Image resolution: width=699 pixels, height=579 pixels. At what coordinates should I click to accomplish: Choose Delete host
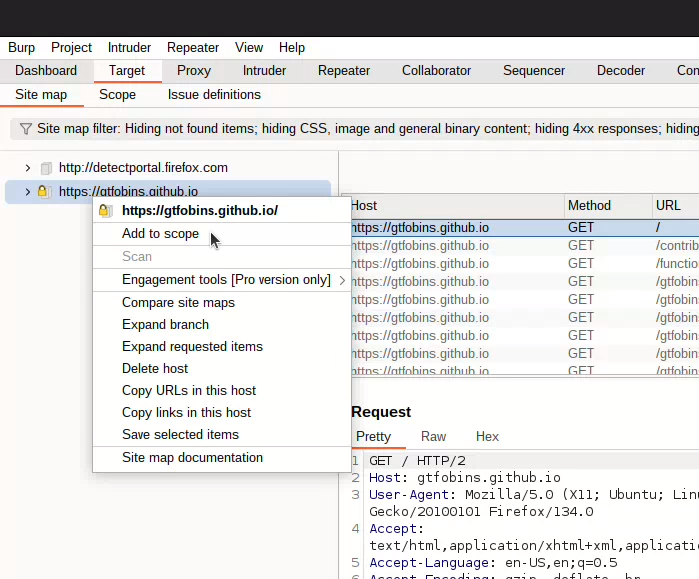(222, 369)
